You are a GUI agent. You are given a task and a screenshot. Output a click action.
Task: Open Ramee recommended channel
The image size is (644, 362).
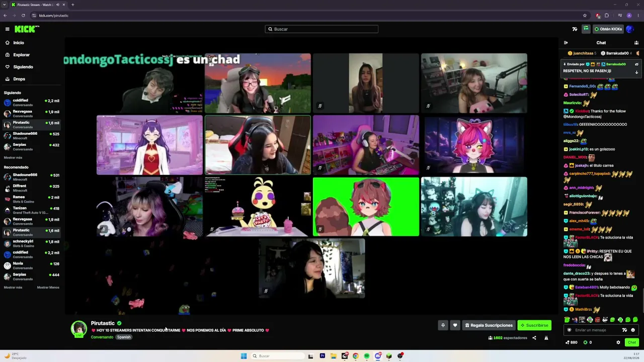[x=32, y=199]
